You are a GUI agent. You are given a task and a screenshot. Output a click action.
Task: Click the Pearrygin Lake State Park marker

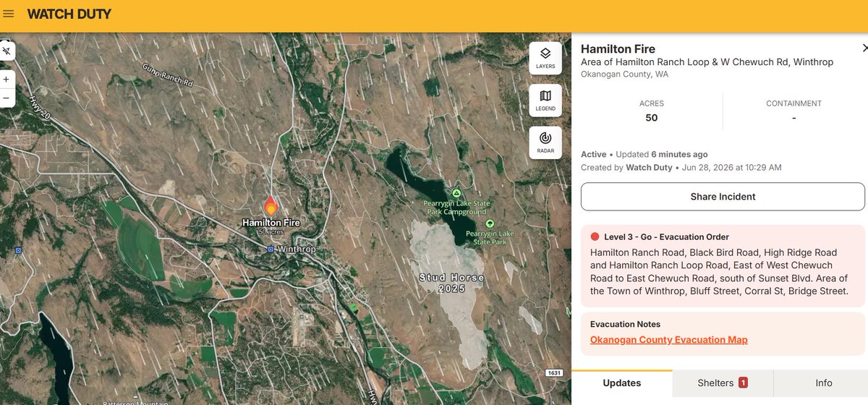(490, 223)
